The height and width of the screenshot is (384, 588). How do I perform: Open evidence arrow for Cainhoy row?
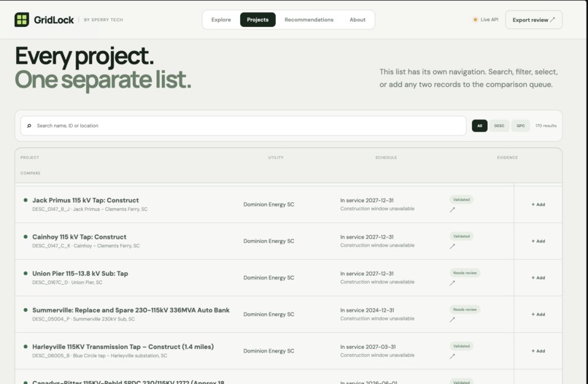(x=452, y=246)
